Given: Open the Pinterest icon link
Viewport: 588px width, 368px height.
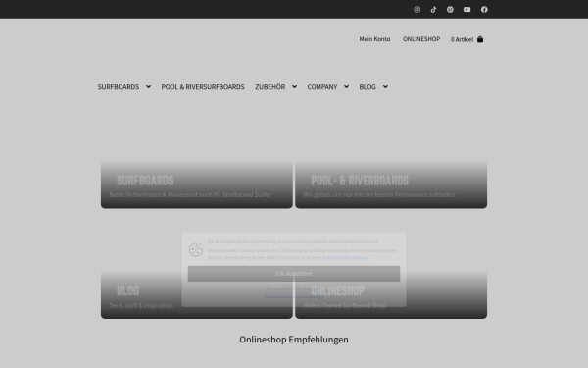Looking at the screenshot, I should pos(450,10).
